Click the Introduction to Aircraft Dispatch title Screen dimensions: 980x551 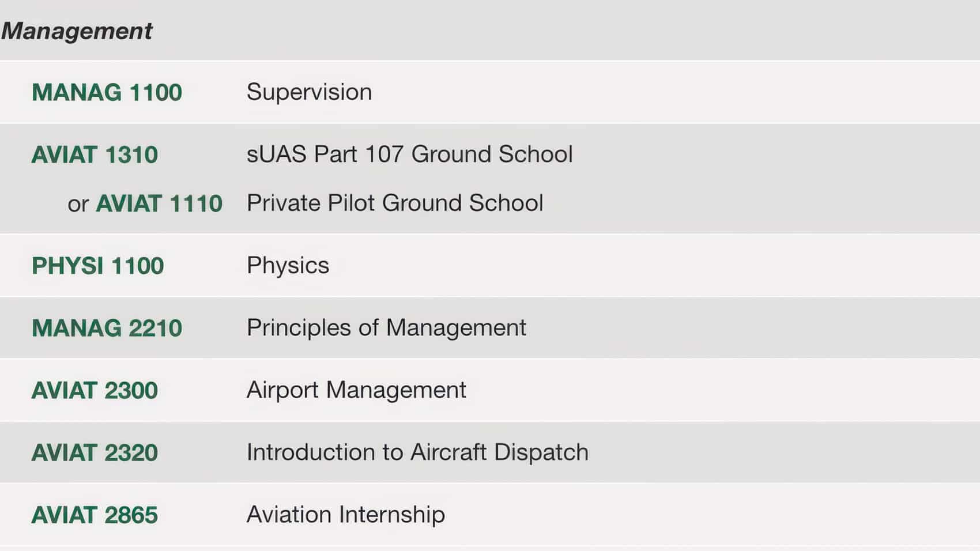[417, 452]
